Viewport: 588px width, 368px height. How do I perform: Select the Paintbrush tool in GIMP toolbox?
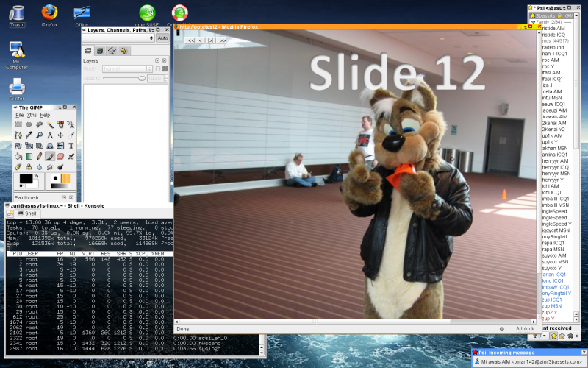(x=50, y=156)
